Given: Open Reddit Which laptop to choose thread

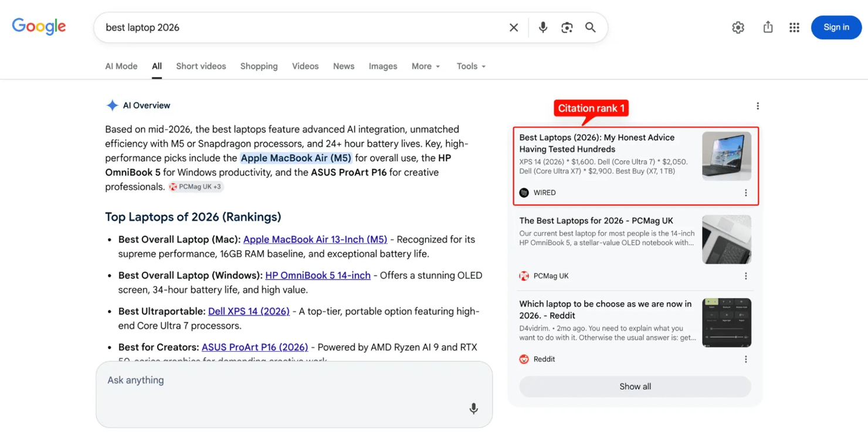Looking at the screenshot, I should pos(605,310).
